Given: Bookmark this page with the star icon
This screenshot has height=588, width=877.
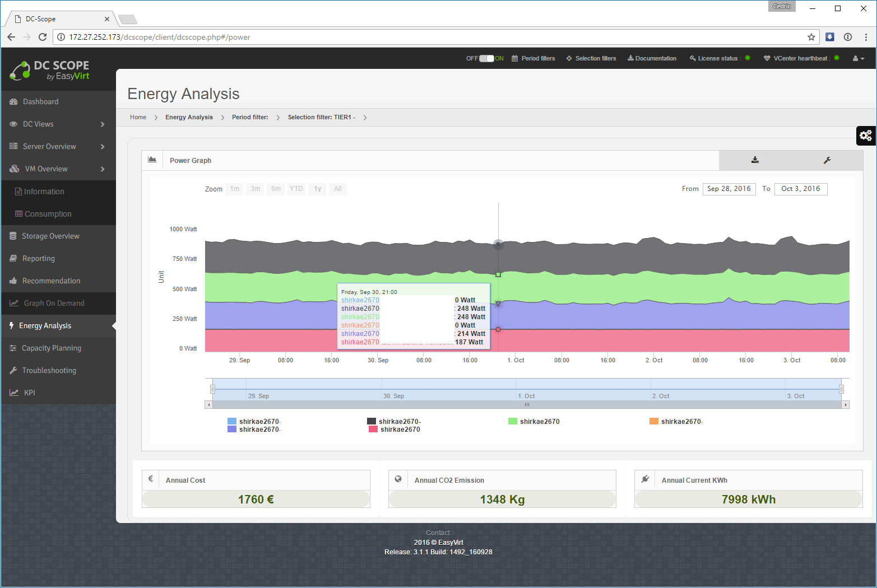Looking at the screenshot, I should point(811,37).
